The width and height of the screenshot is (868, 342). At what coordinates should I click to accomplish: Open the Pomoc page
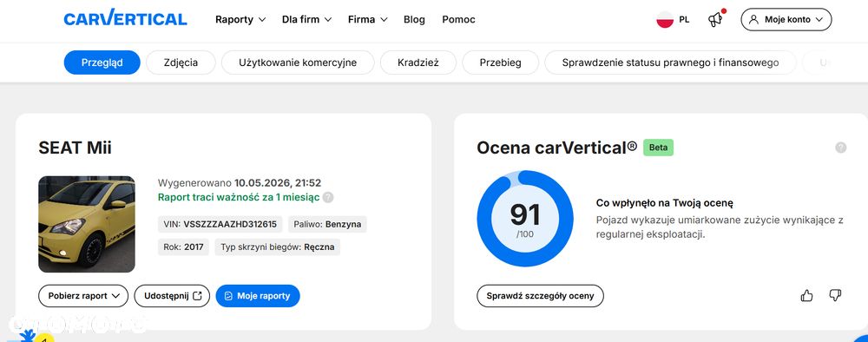pos(458,19)
